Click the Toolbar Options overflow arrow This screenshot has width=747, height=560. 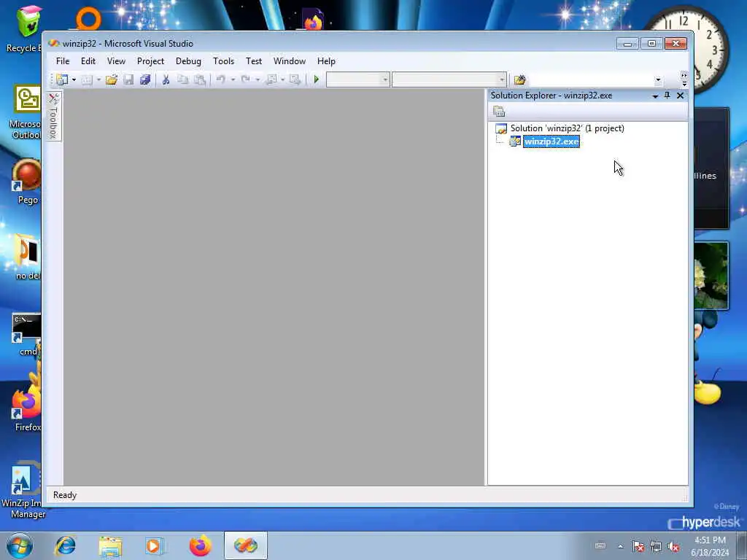click(x=684, y=79)
